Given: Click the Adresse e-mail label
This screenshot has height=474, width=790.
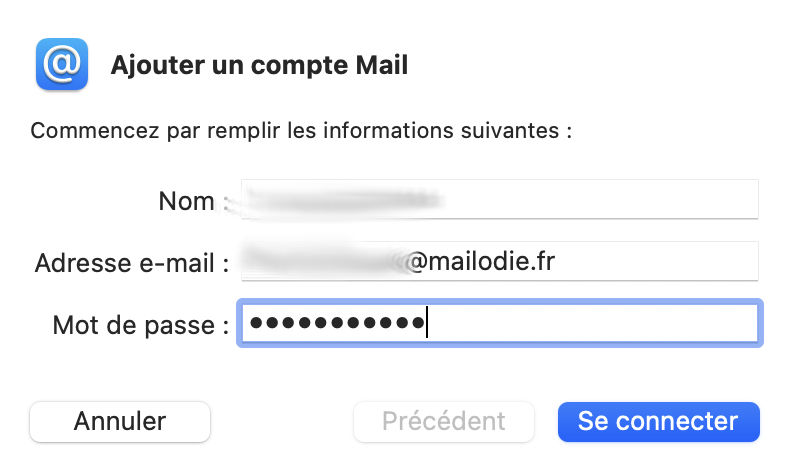Looking at the screenshot, I should tap(132, 263).
